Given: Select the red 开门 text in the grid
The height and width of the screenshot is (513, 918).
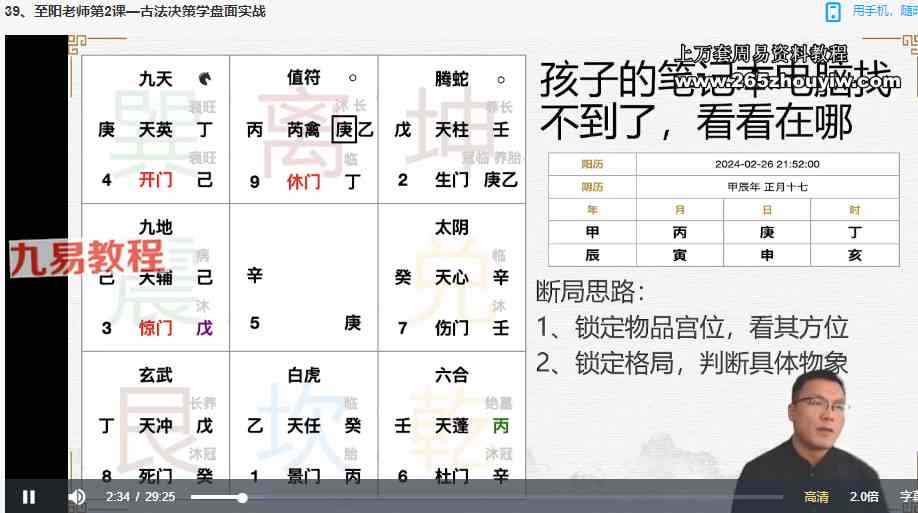Looking at the screenshot, I should point(155,181).
